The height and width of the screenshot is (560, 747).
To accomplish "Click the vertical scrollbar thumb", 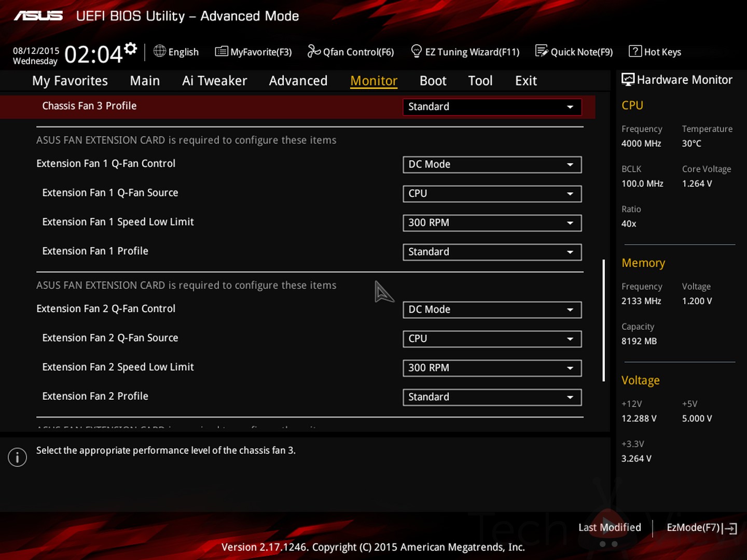I will [x=604, y=320].
